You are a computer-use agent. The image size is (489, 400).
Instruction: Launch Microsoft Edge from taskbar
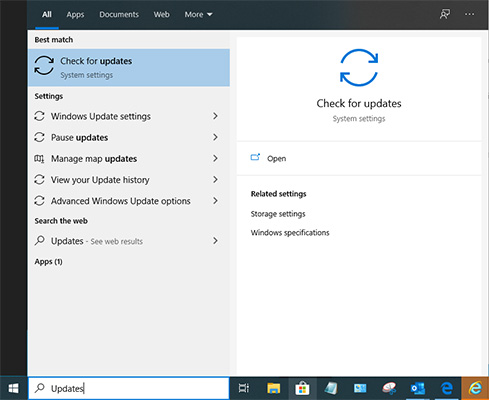446,388
